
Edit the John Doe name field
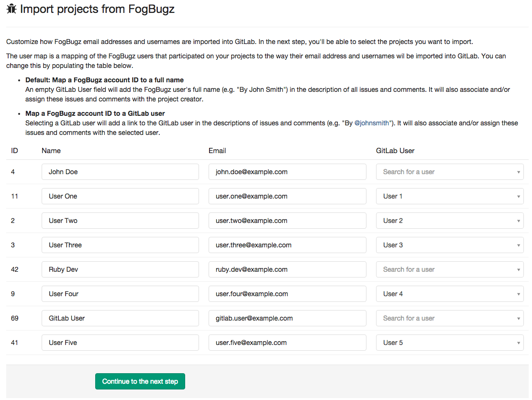point(120,172)
